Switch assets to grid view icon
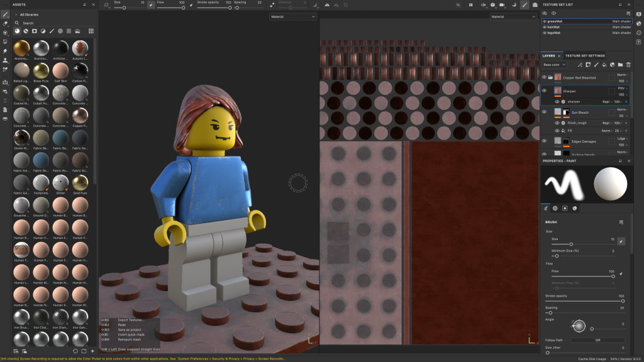The width and height of the screenshot is (644, 362). (91, 31)
